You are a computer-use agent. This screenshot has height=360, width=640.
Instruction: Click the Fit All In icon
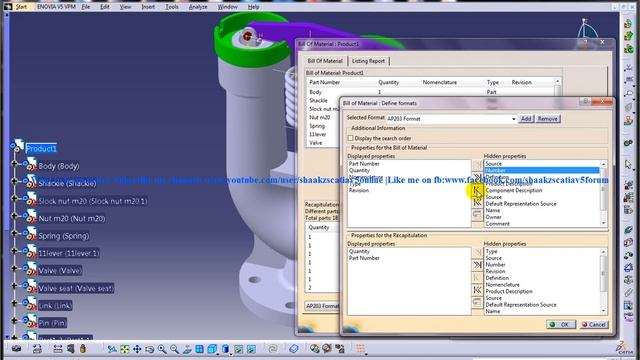(x=124, y=349)
